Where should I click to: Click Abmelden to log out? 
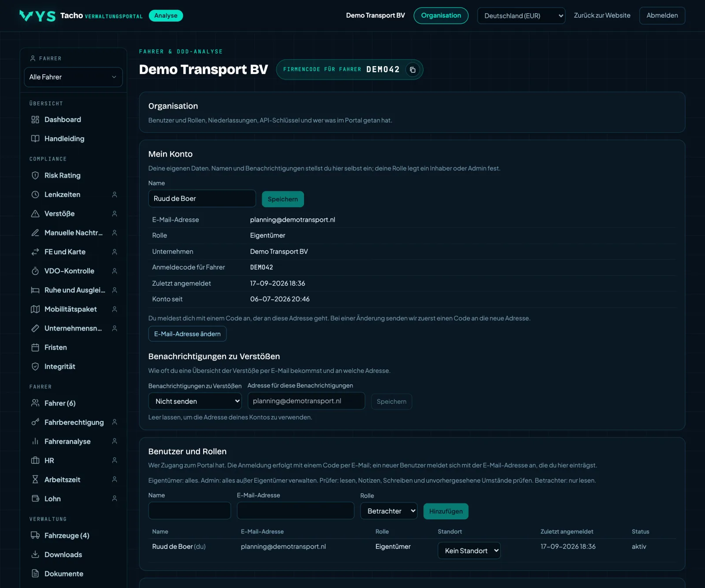click(662, 15)
